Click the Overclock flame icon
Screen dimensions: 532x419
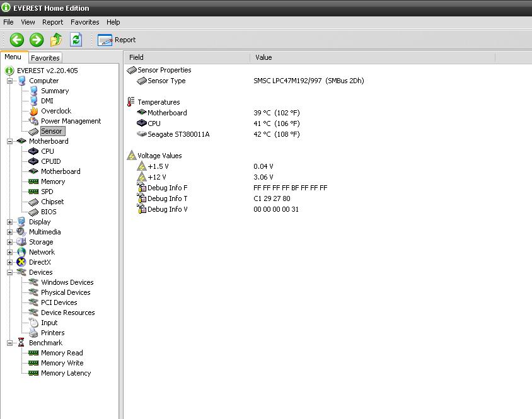(33, 111)
